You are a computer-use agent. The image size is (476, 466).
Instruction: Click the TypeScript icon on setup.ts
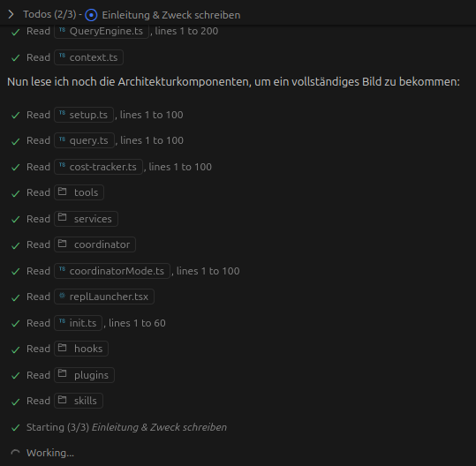pos(62,113)
